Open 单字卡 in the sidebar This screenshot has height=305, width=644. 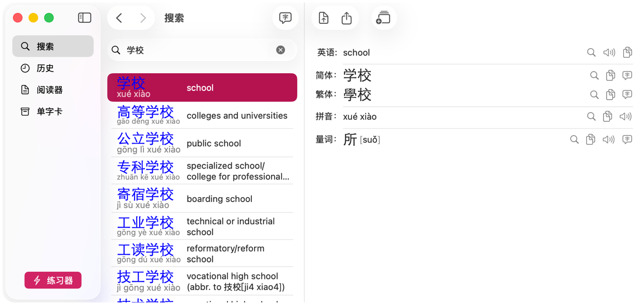(53, 112)
